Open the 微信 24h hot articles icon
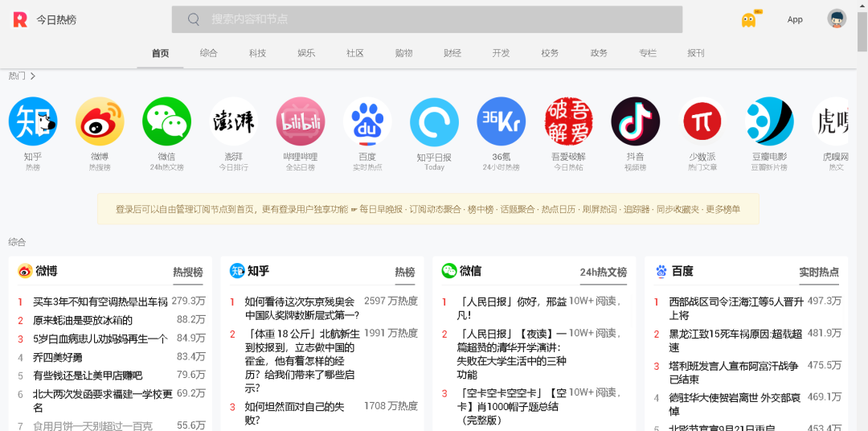868x431 pixels. 166,121
